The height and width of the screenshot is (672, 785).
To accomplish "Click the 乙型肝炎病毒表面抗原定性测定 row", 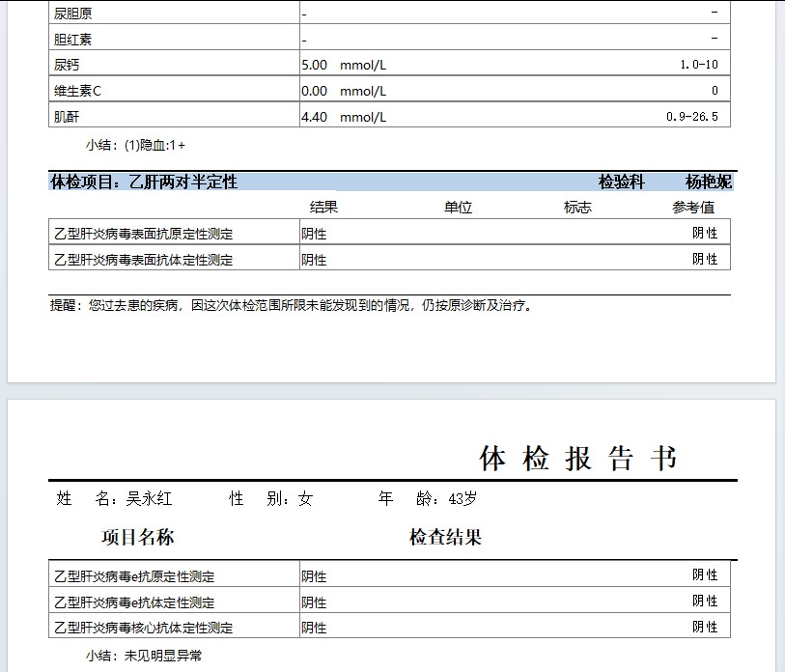I will coord(144,234).
